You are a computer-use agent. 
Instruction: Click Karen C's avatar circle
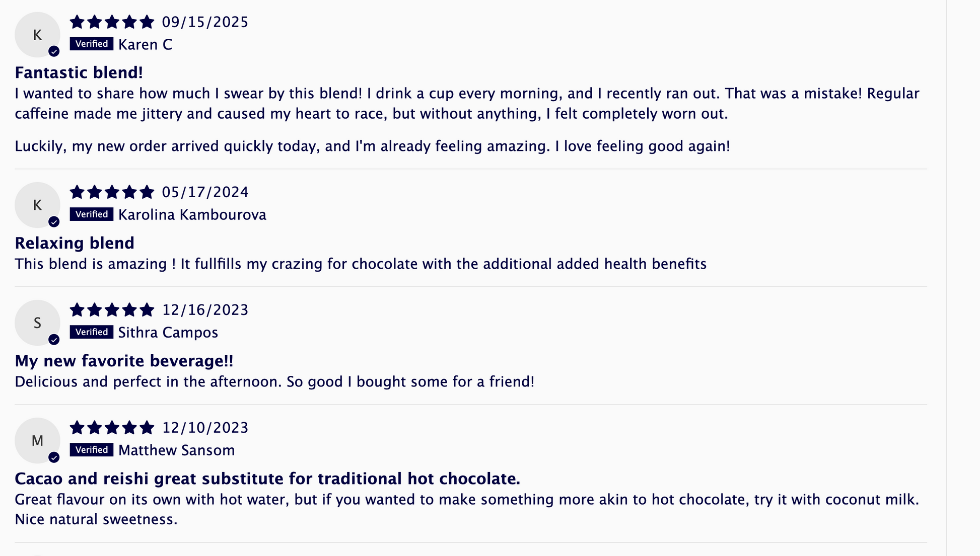pyautogui.click(x=37, y=35)
